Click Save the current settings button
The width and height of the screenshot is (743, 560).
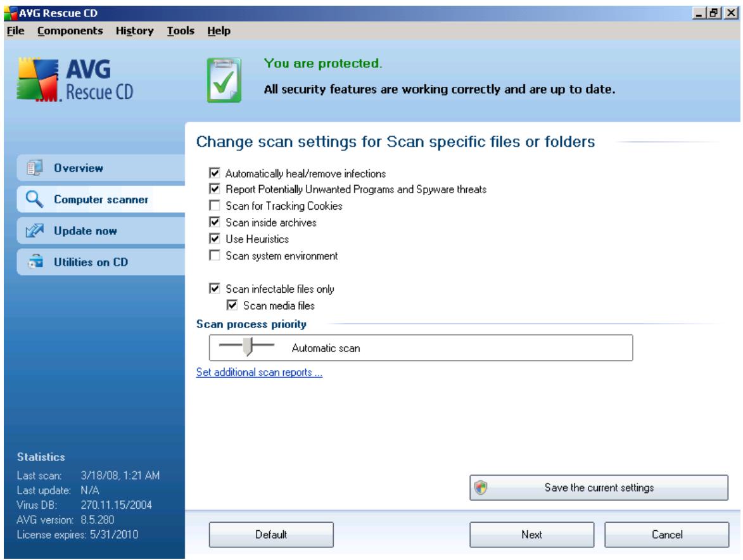(x=599, y=488)
